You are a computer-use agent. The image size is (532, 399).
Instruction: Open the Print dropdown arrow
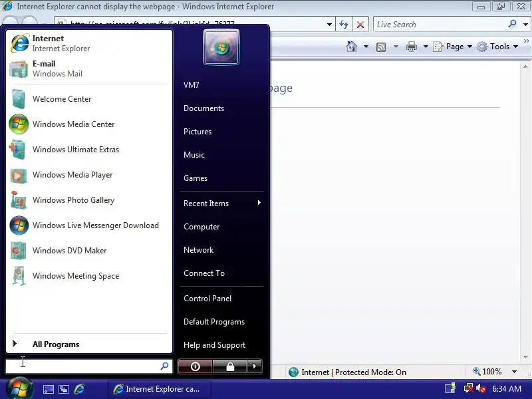click(426, 47)
